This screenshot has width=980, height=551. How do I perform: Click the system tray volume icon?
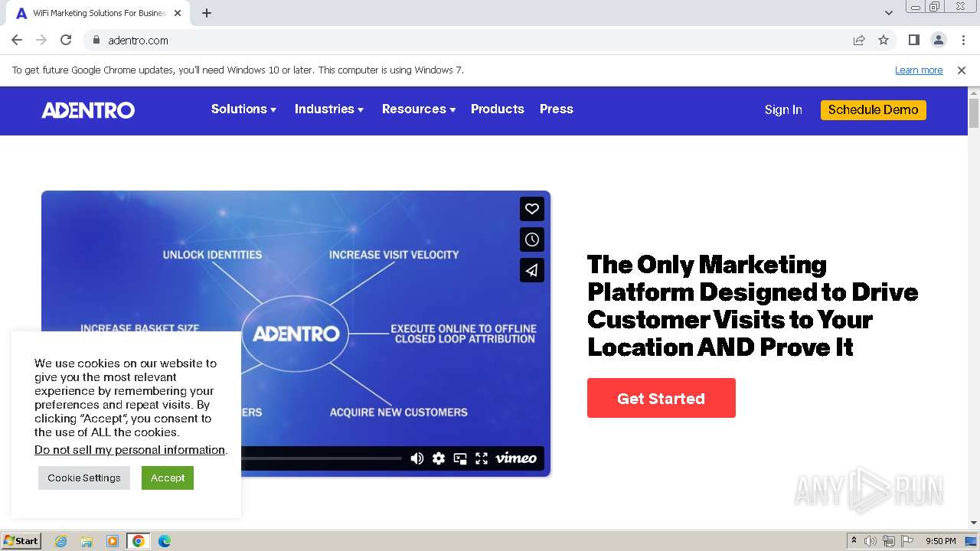point(871,541)
